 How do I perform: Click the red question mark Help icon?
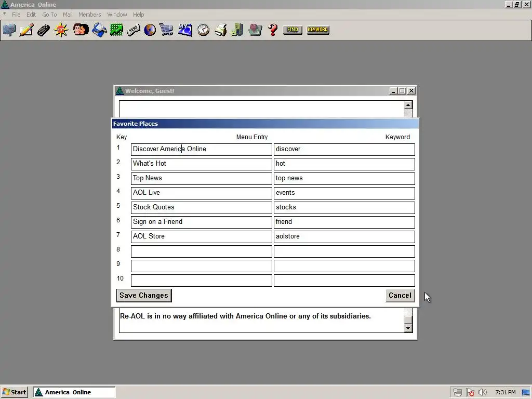(273, 30)
